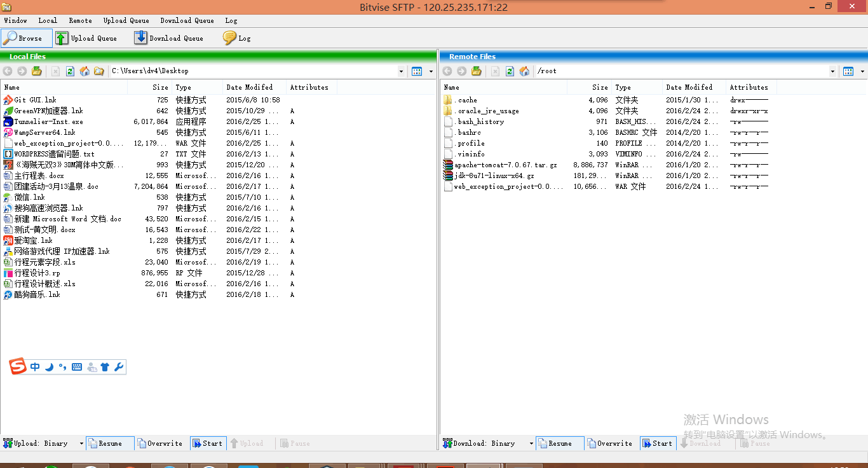Viewport: 868px width, 468px height.
Task: Open the Download Queue menu
Action: (x=187, y=20)
